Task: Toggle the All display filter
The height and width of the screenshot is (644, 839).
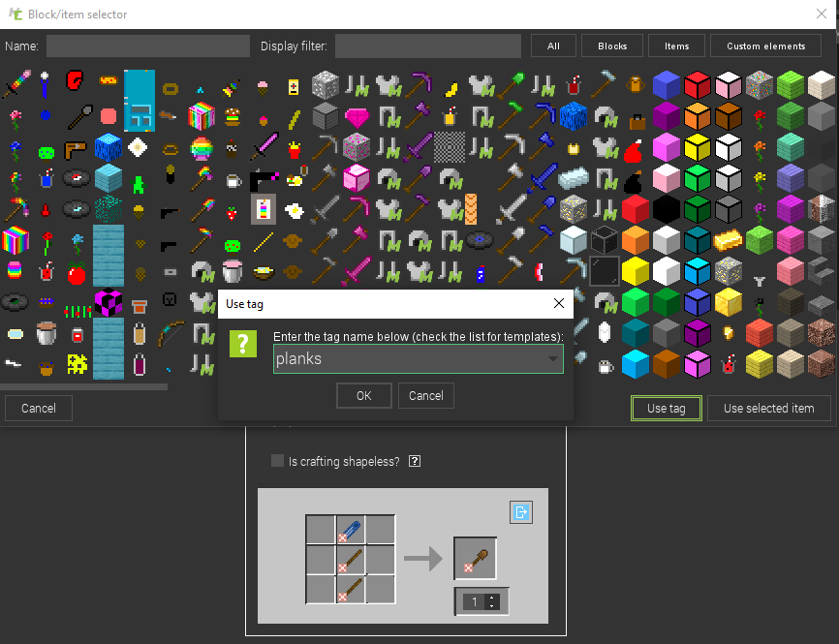Action: pyautogui.click(x=553, y=46)
